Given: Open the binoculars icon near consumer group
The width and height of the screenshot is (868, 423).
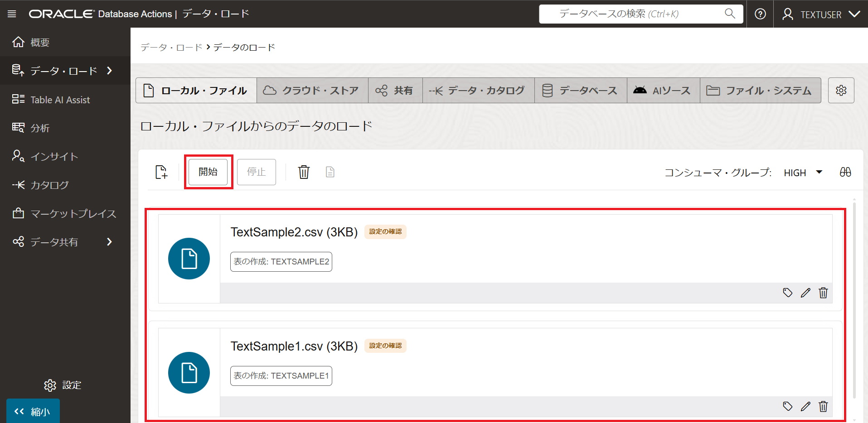Looking at the screenshot, I should coord(845,172).
